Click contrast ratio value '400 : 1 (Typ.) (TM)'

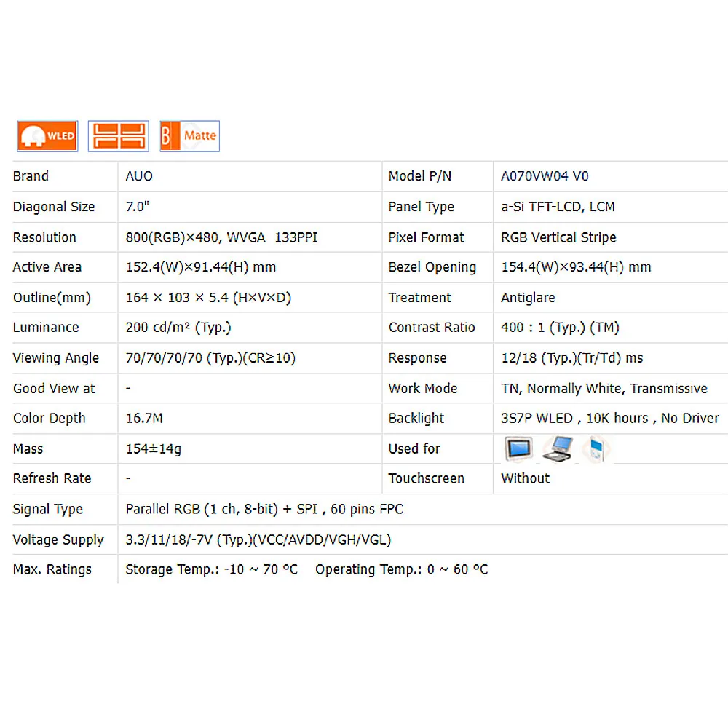point(560,328)
